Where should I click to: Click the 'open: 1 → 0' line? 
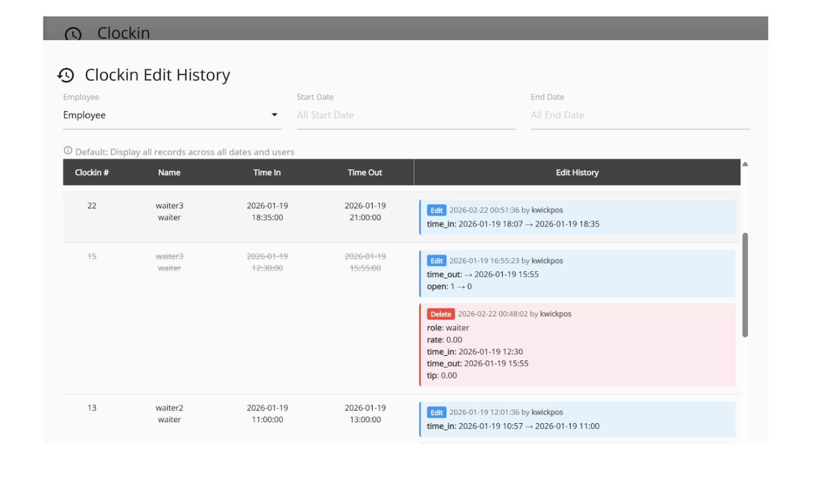449,287
